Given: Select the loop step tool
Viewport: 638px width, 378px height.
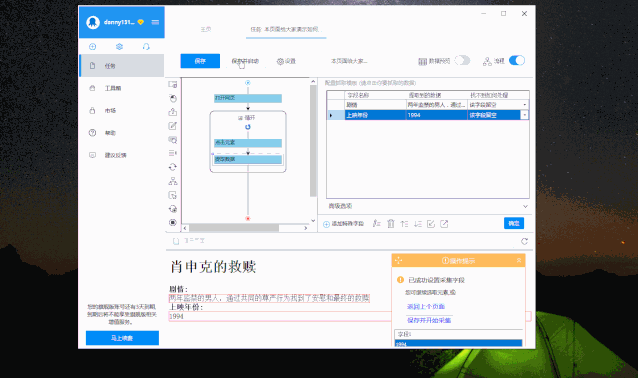Looking at the screenshot, I should 173,167.
